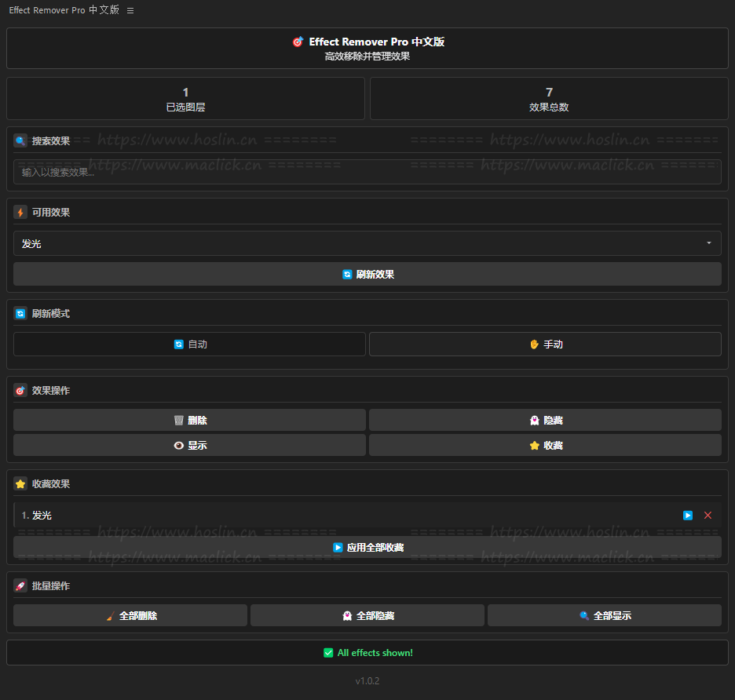Delete all effects with 全部删除
Screen dimensions: 735x700
130,616
